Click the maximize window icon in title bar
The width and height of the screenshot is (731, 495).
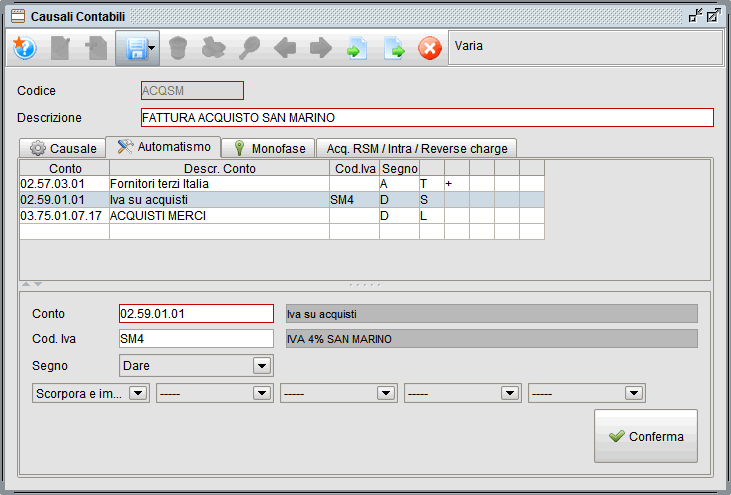pos(714,16)
